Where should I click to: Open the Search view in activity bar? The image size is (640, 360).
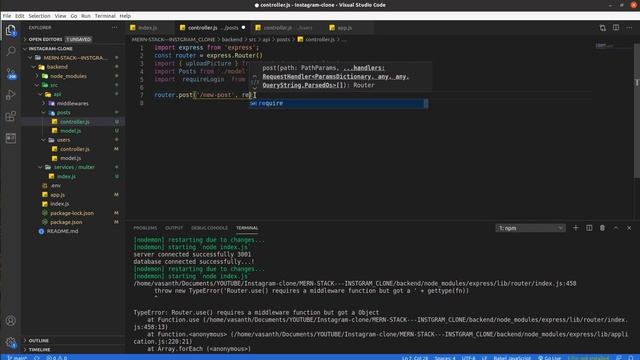[x=11, y=51]
